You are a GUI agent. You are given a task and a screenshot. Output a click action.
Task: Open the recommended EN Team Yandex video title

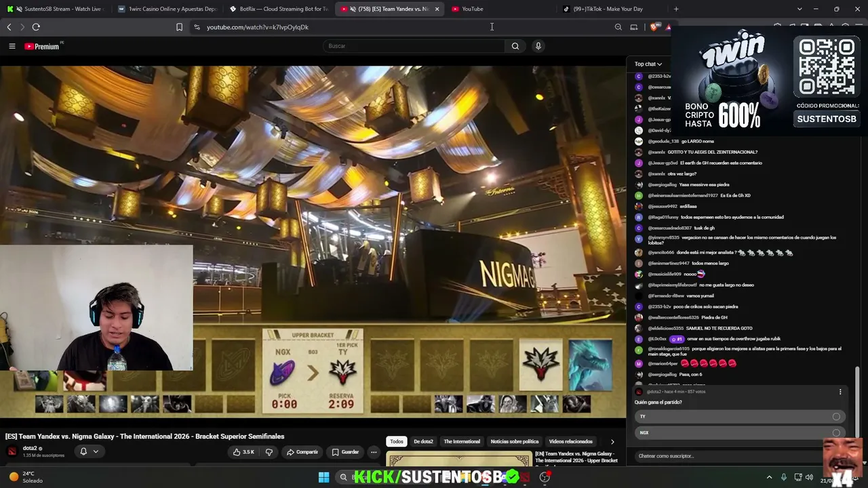pyautogui.click(x=576, y=457)
